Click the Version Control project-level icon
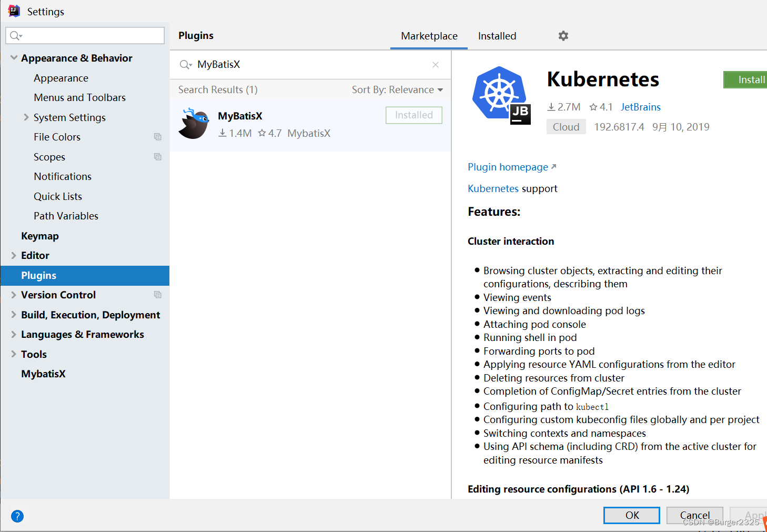Screen dimensions: 767x532 157,295
